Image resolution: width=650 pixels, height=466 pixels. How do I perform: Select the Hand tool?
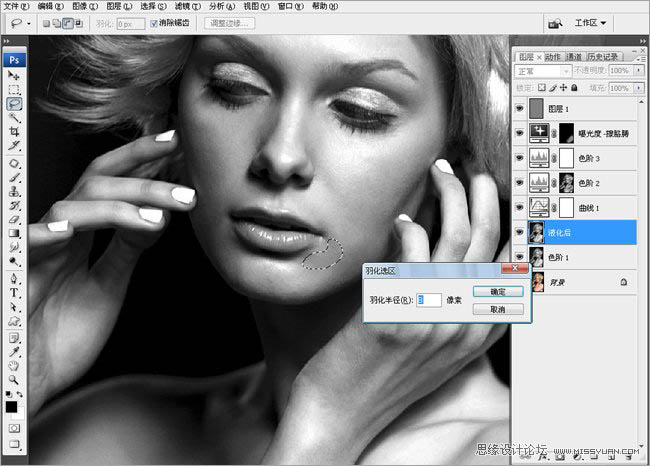coord(14,366)
